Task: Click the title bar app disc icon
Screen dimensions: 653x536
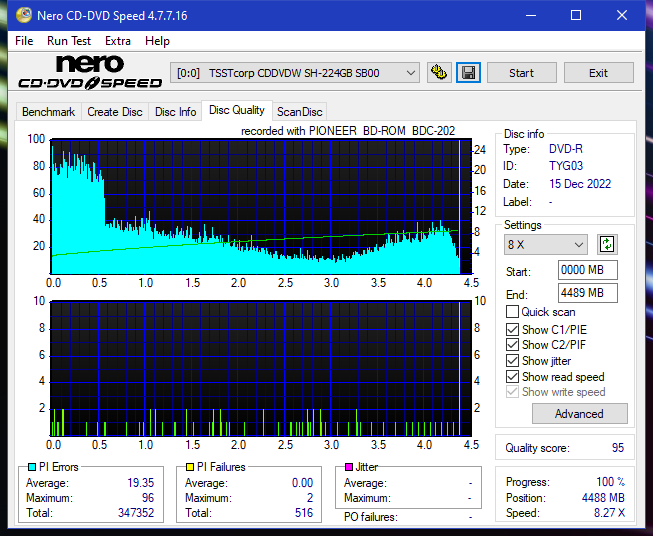Action: pyautogui.click(x=24, y=15)
